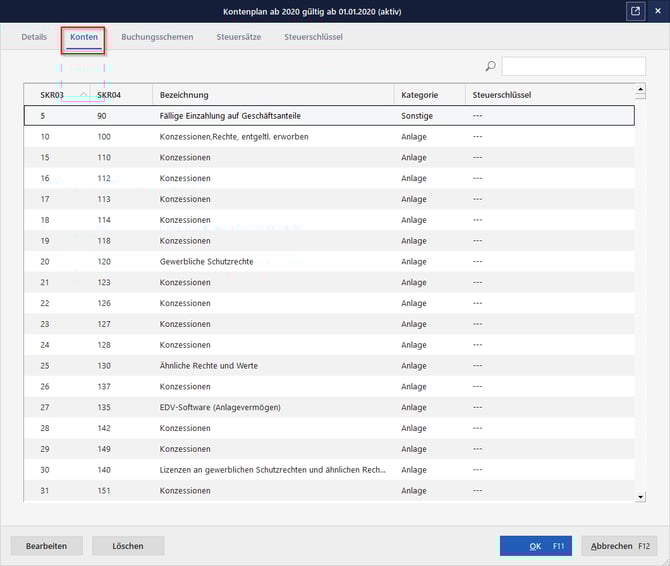Select the Konzessionen row with SKR04 149
The height and width of the screenshot is (566, 670).
click(329, 449)
